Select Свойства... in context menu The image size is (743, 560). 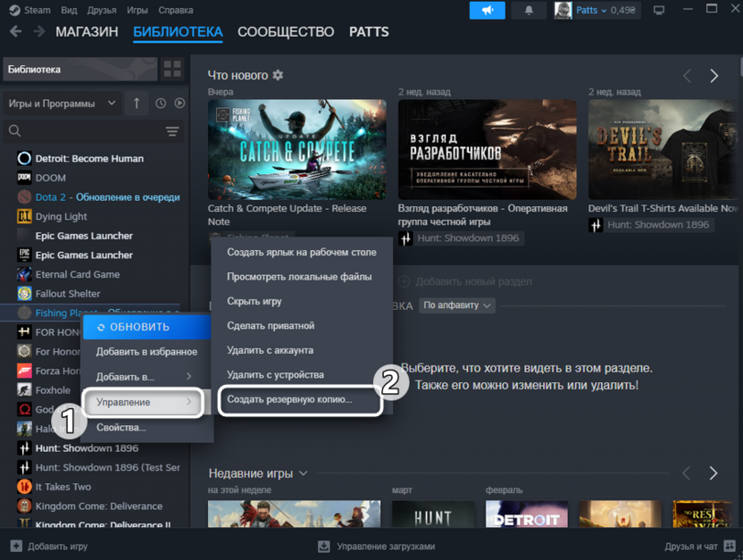(121, 427)
